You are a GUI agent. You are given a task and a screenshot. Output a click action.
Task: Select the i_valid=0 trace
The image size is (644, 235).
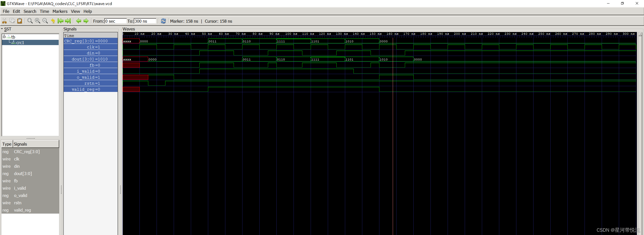pos(91,71)
